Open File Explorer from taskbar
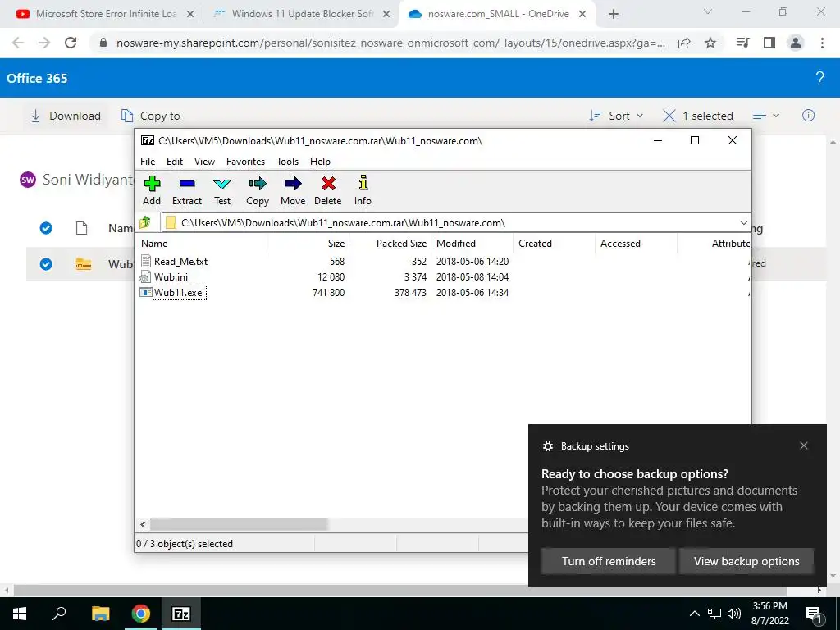The image size is (840, 630). coord(100,614)
